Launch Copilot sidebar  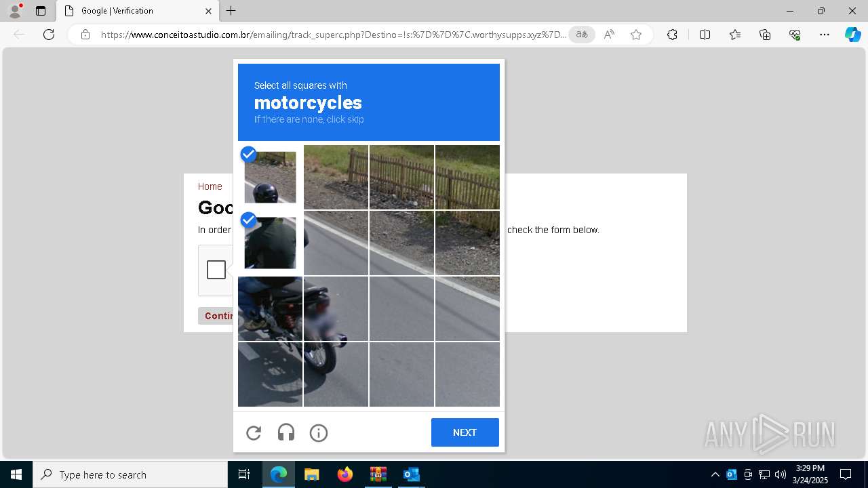852,35
